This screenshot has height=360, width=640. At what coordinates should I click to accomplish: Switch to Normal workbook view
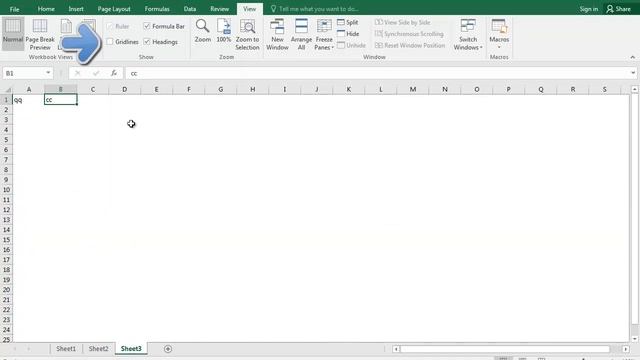(13, 33)
